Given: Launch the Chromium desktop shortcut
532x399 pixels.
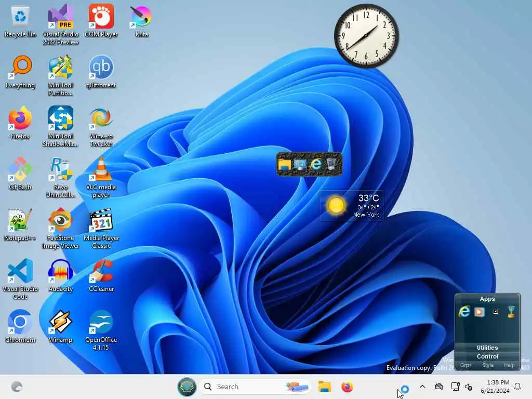Looking at the screenshot, I should 20,326.
